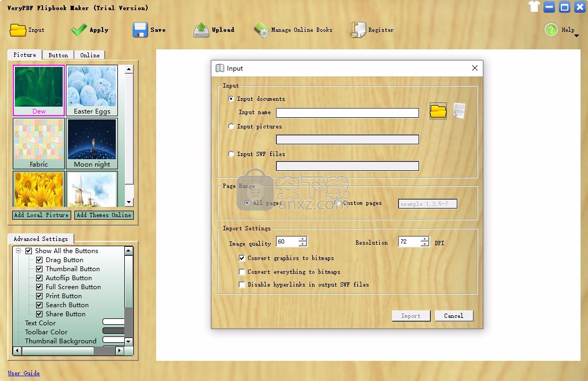Select the Input SWF files radio button
The image size is (588, 381).
tap(232, 154)
